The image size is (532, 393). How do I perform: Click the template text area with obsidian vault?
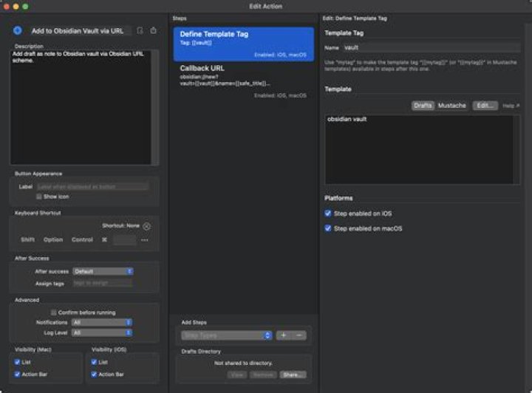point(420,149)
